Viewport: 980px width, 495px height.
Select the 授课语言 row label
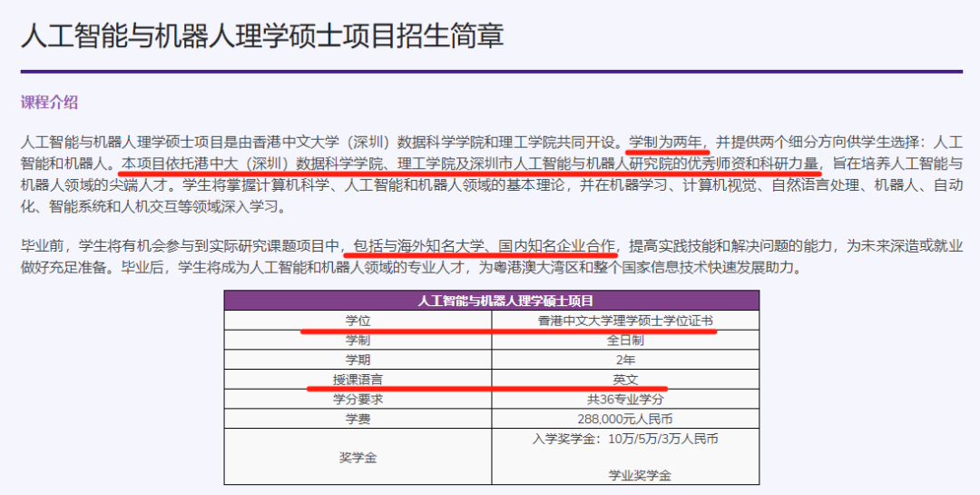358,380
